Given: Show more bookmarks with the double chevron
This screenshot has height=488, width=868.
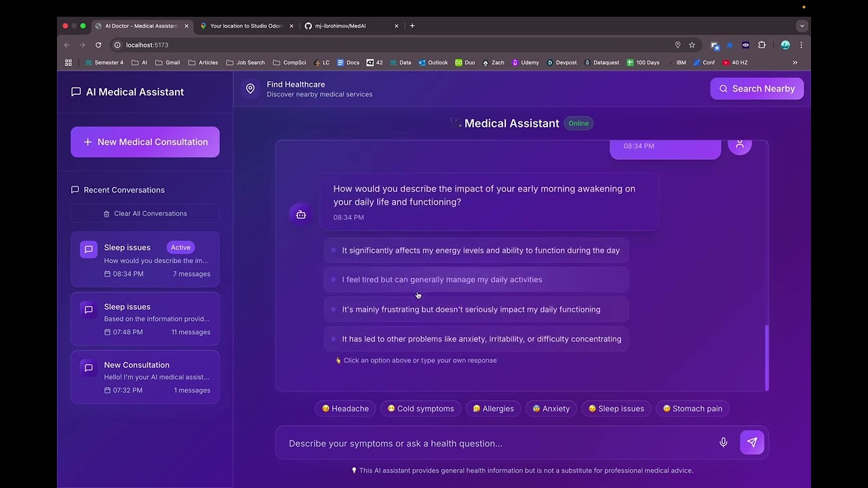Looking at the screenshot, I should (795, 62).
